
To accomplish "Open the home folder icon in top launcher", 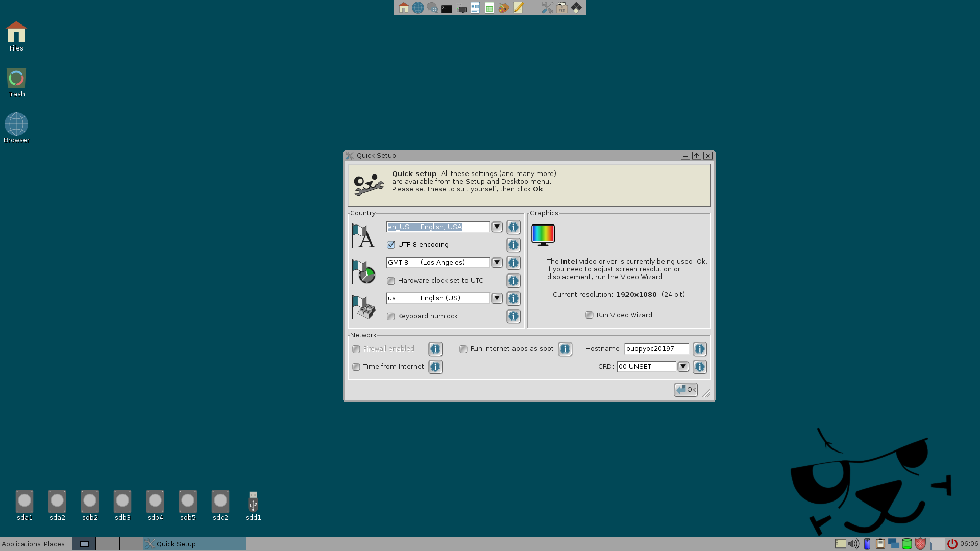I will (404, 8).
